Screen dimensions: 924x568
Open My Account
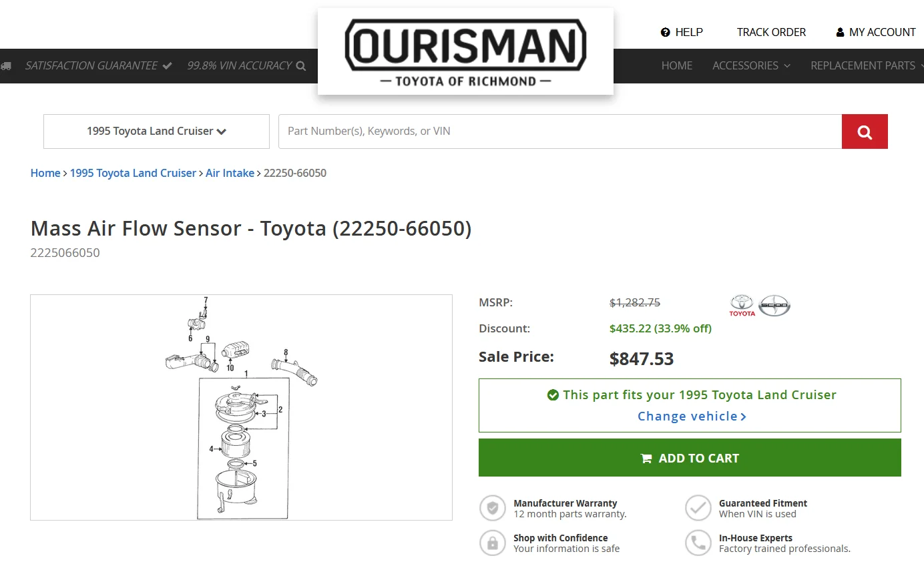coord(876,32)
